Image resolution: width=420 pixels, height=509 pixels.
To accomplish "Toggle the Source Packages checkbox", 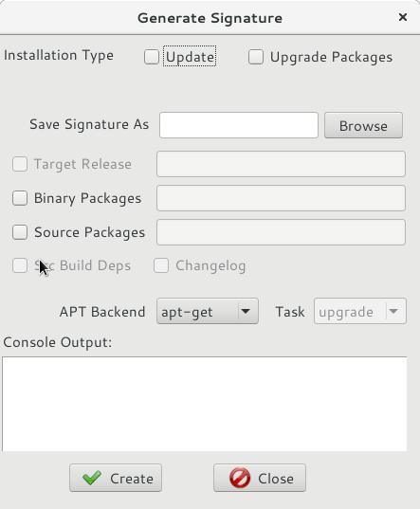I will point(20,232).
